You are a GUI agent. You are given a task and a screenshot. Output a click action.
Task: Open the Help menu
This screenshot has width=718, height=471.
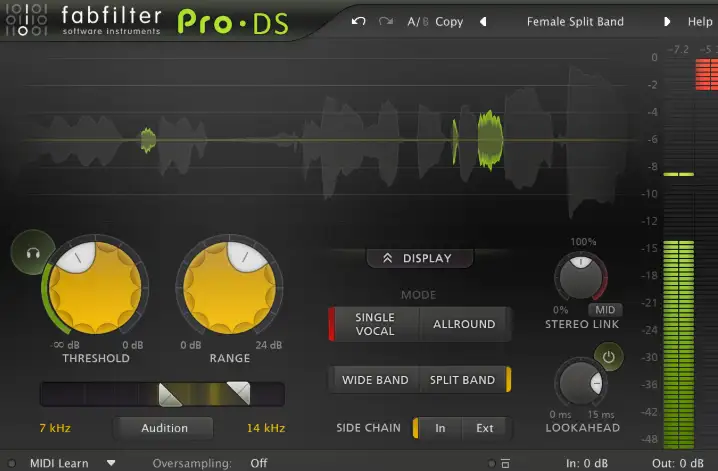(x=700, y=22)
